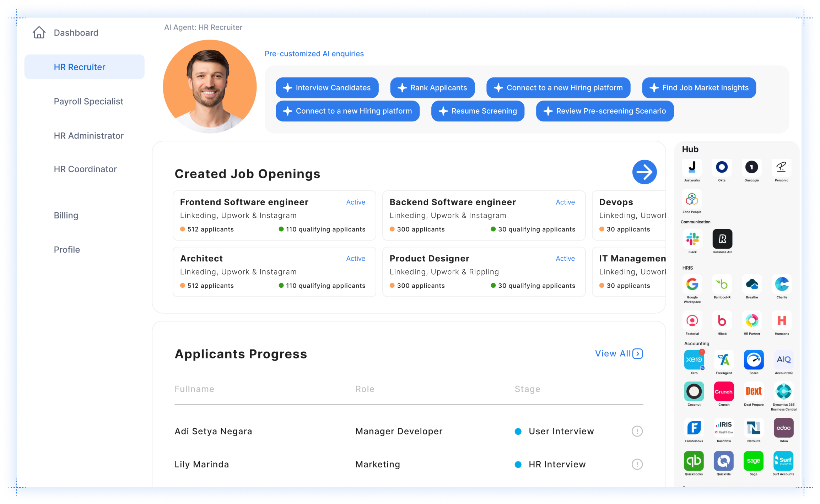Select HR Coordinator in sidebar

(85, 169)
